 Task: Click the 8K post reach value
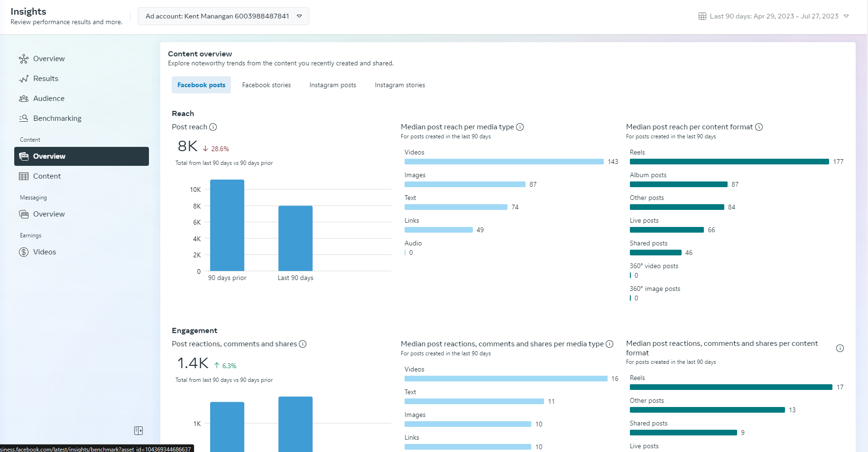point(187,146)
